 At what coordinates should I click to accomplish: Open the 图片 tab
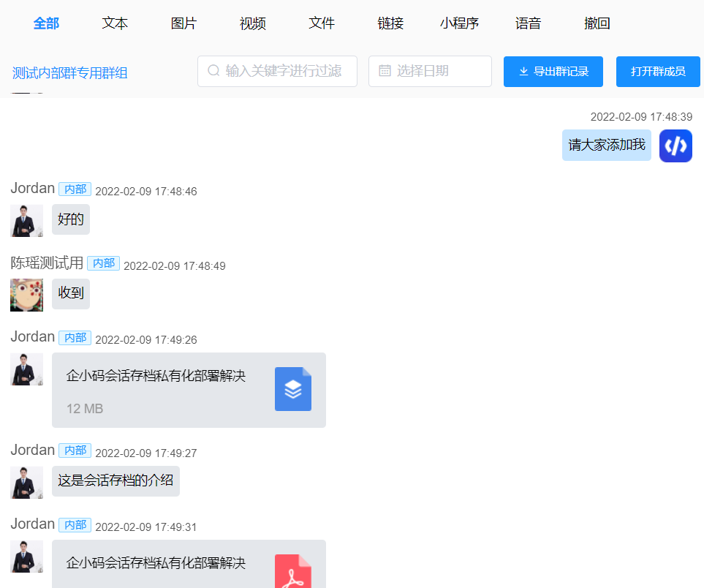click(x=183, y=23)
